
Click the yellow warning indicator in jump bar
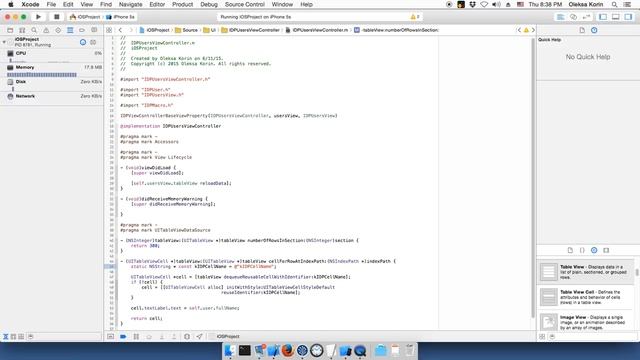[526, 30]
